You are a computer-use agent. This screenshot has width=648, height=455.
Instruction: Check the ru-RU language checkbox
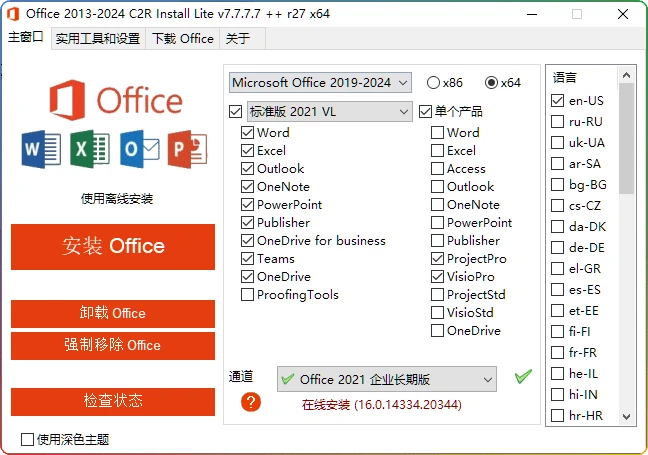[x=557, y=121]
